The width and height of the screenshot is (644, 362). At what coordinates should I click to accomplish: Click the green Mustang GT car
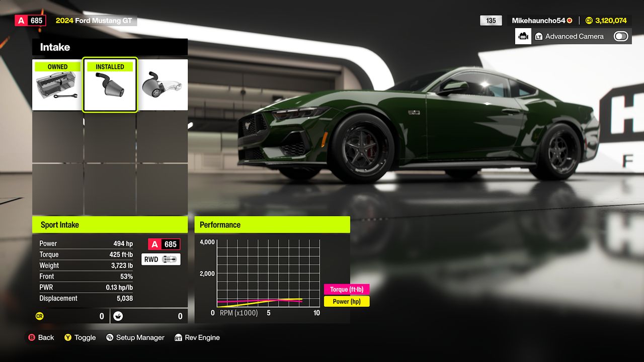418,125
